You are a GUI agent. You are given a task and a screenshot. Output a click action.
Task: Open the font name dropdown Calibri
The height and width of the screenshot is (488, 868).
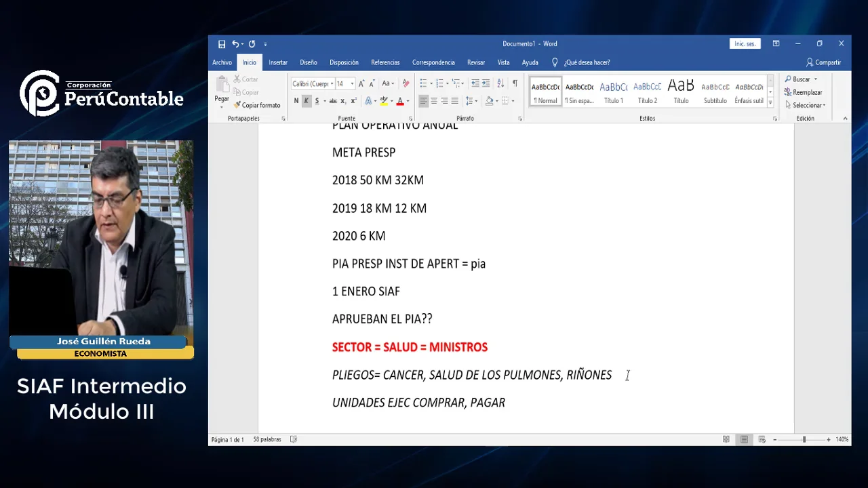point(313,83)
